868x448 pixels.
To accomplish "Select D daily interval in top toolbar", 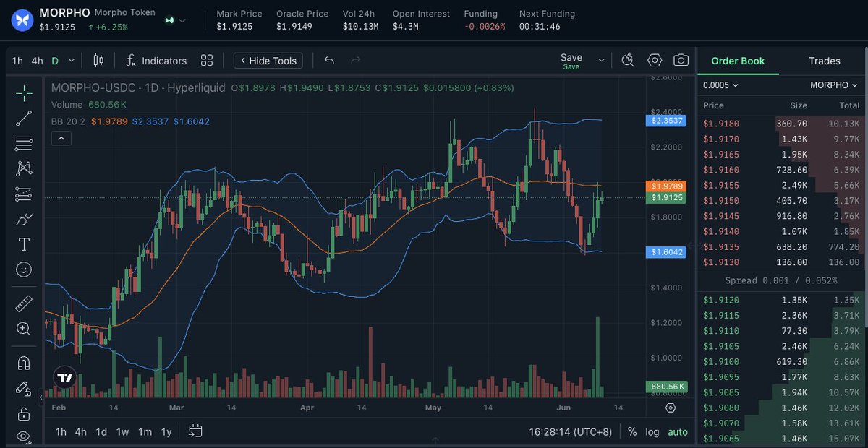I will click(x=55, y=61).
